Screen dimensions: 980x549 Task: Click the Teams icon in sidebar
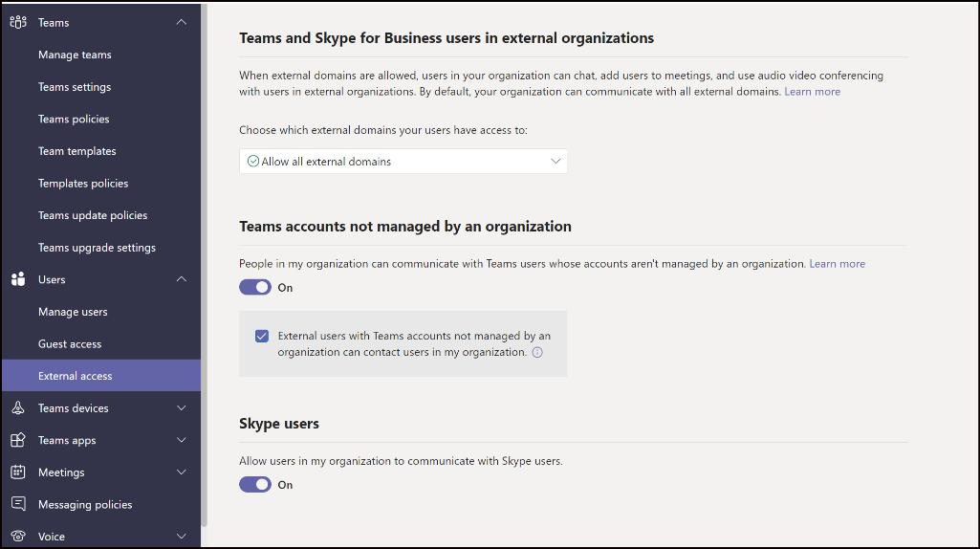coord(17,22)
